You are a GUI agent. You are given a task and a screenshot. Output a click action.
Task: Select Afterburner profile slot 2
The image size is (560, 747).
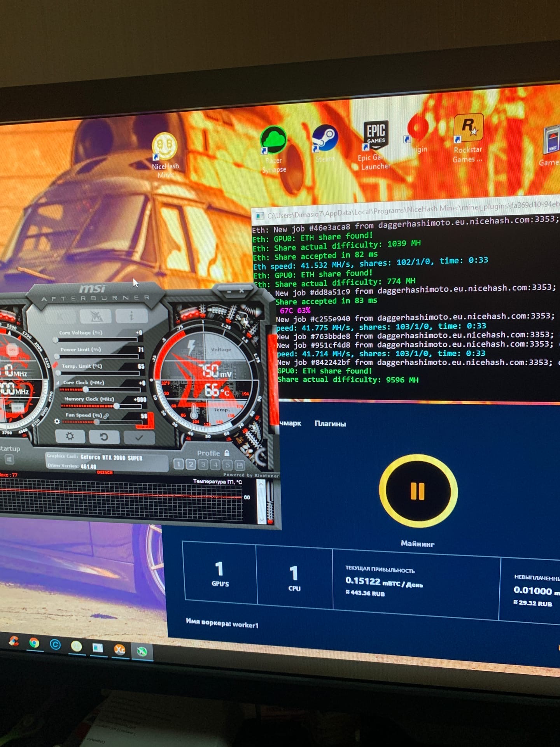point(191,464)
